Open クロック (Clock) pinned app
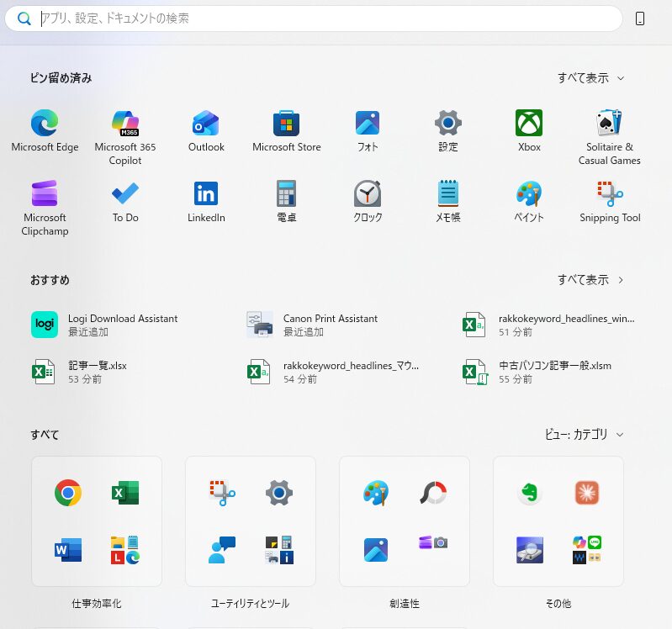Viewport: 672px width, 629px height. [368, 201]
